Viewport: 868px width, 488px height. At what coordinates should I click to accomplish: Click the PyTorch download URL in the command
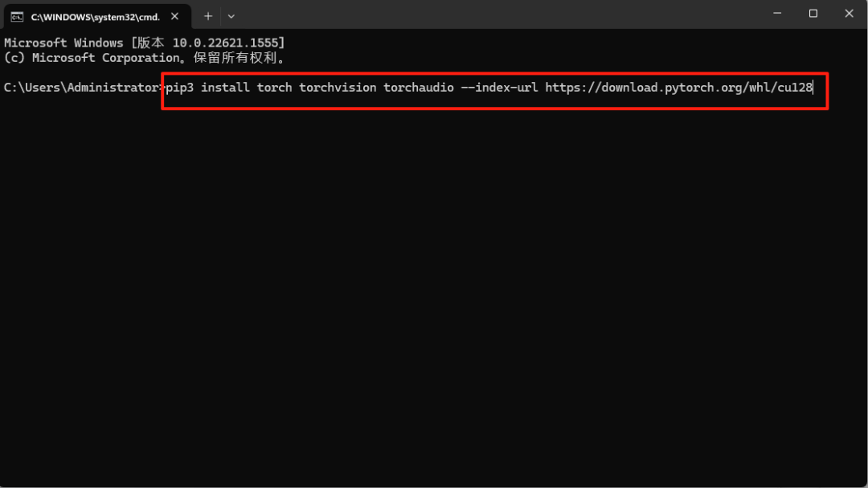678,88
